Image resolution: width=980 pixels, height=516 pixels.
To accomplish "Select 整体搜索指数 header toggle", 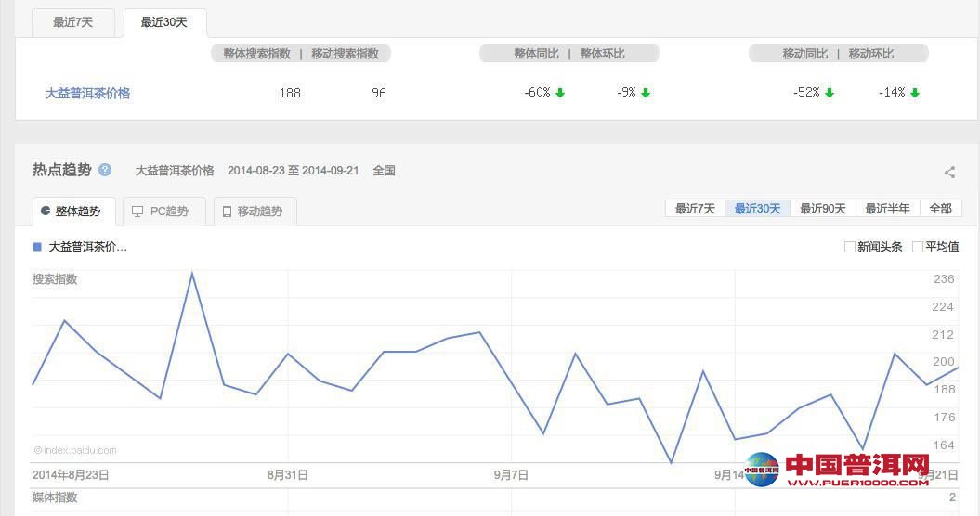I will tap(257, 54).
